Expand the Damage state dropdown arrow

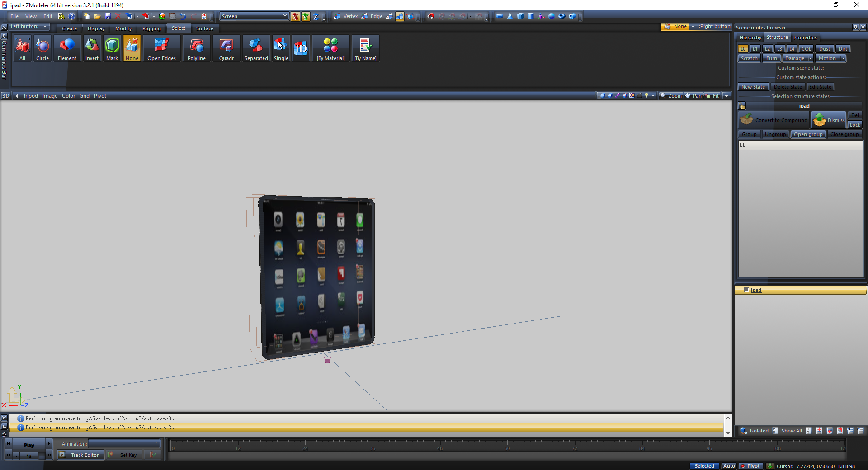tap(811, 58)
